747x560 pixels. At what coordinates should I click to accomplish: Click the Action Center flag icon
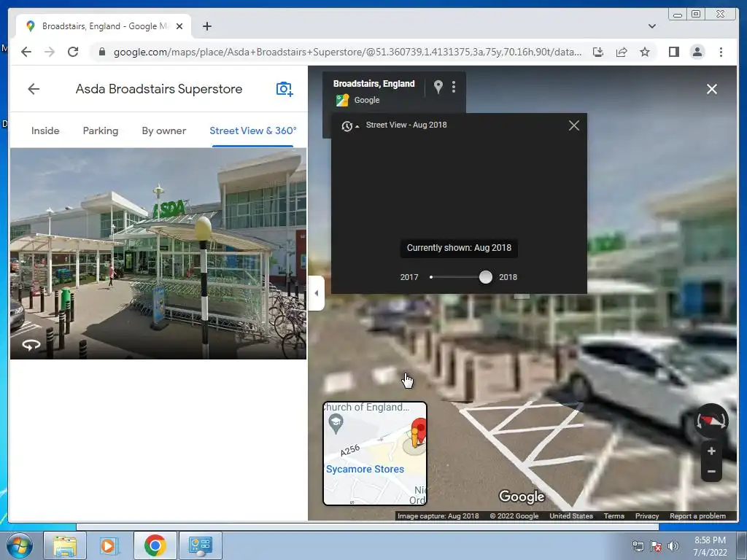[x=656, y=546]
